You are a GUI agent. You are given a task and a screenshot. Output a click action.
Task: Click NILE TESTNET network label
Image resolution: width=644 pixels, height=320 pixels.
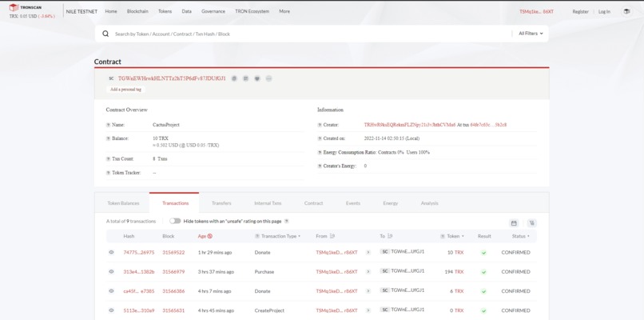(x=81, y=11)
